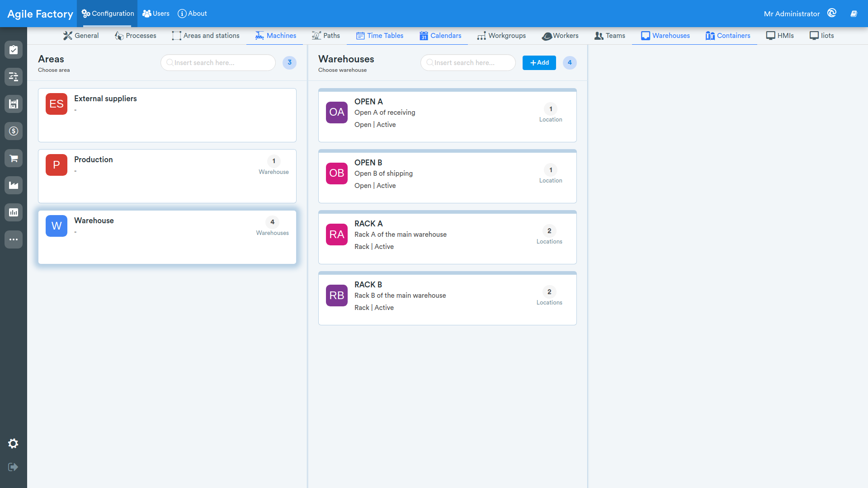868x488 pixels.
Task: Open the clipboard tasks sidebar icon
Action: pyautogui.click(x=14, y=50)
